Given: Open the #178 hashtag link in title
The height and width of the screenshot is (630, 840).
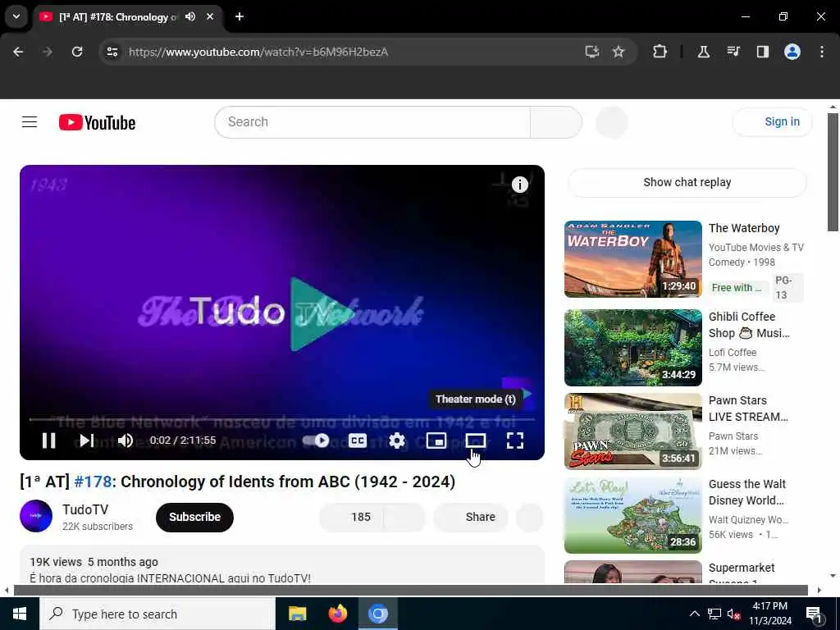Looking at the screenshot, I should tap(93, 482).
